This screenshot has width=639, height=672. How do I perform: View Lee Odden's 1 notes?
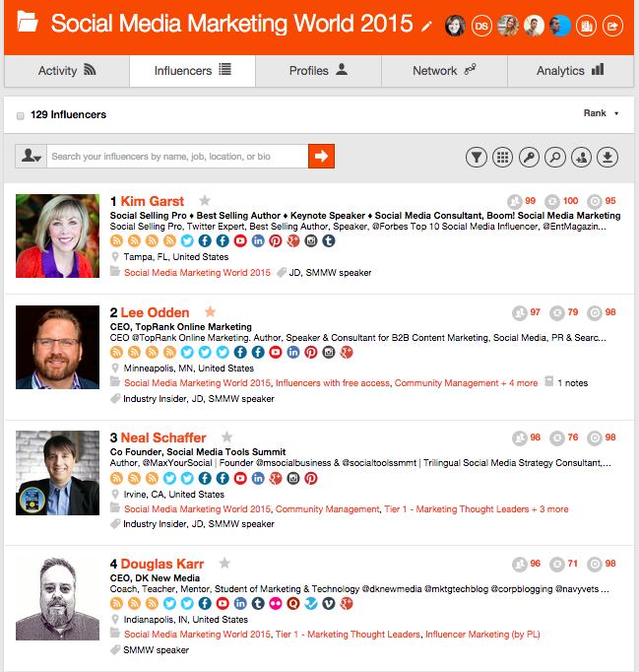click(x=566, y=382)
